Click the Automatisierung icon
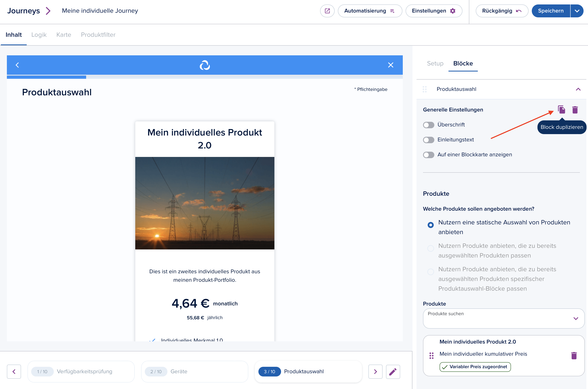This screenshot has width=588, height=389. (393, 11)
